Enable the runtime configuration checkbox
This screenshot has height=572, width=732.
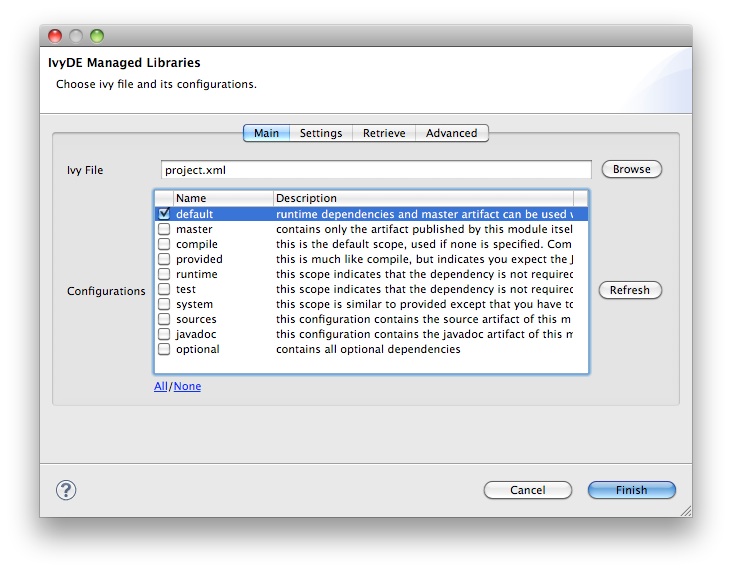tap(164, 274)
